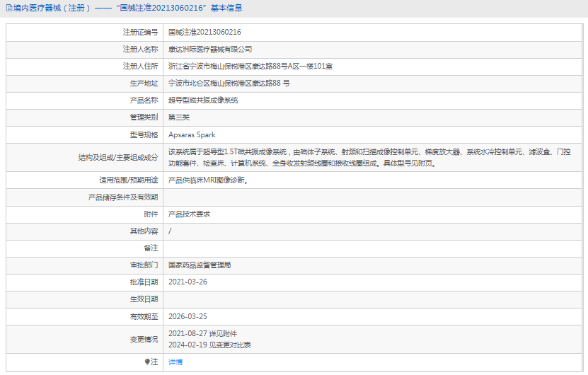The width and height of the screenshot is (588, 375).
Task: Click the 注册人住所 label
Action: click(141, 67)
